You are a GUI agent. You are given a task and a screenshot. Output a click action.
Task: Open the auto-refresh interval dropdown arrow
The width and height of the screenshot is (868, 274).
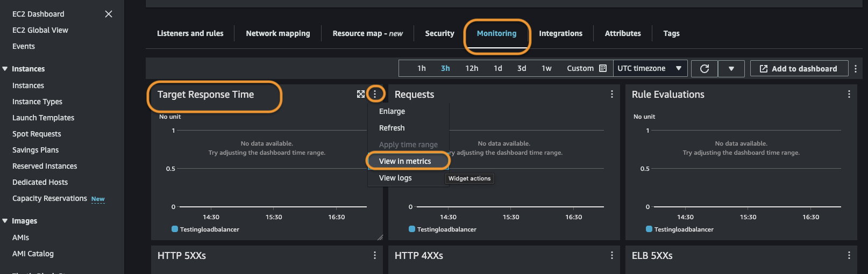[x=731, y=68]
